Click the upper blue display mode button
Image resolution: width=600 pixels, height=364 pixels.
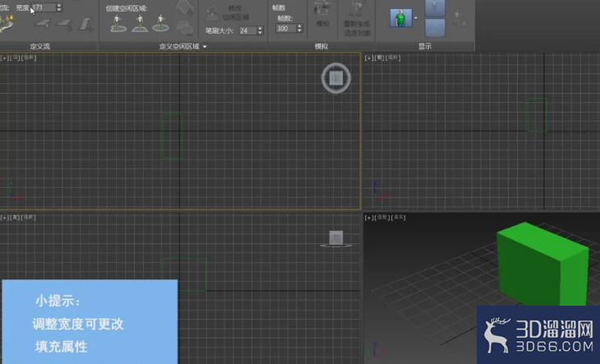point(436,7)
